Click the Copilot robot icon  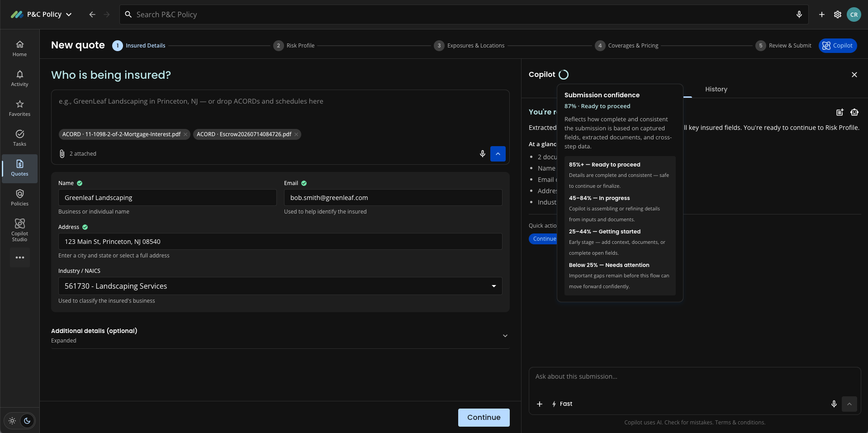point(854,112)
